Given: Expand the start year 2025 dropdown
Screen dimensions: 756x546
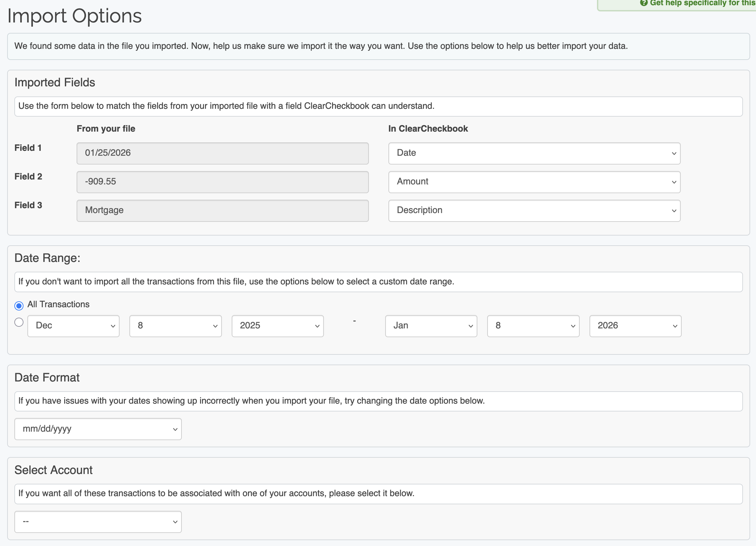Looking at the screenshot, I should pos(277,326).
